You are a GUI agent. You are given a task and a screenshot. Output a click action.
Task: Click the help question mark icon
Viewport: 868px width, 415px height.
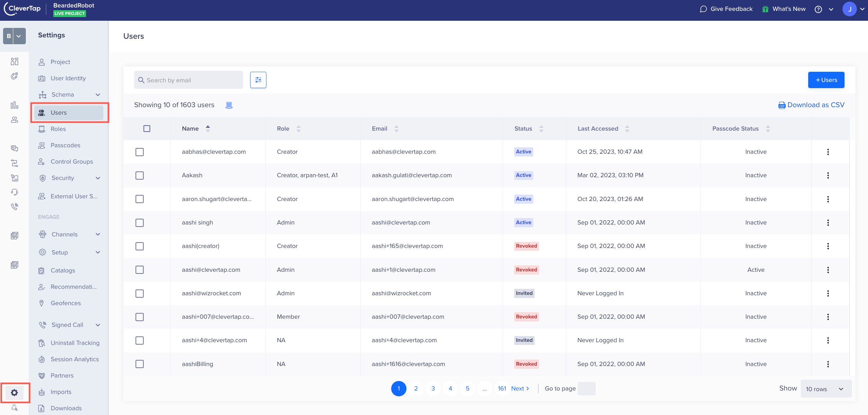click(x=818, y=9)
